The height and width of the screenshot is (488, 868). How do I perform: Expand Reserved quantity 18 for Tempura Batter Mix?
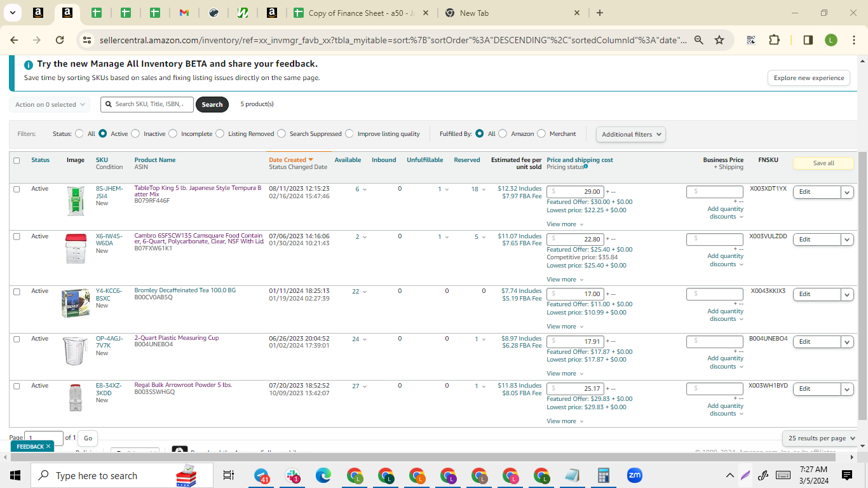(x=478, y=189)
